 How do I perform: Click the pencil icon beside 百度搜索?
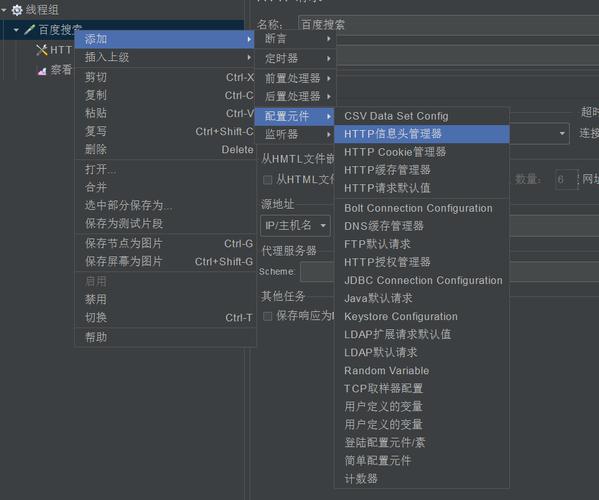pyautogui.click(x=29, y=29)
